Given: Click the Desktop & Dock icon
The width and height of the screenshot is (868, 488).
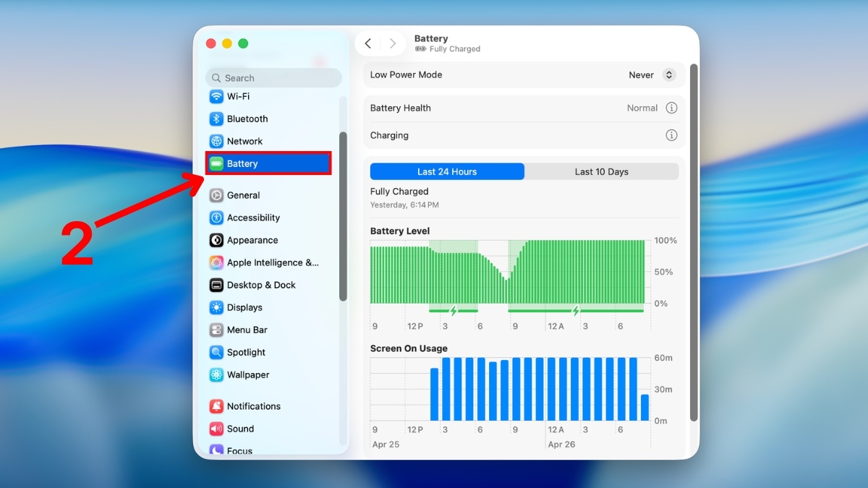Looking at the screenshot, I should click(216, 285).
